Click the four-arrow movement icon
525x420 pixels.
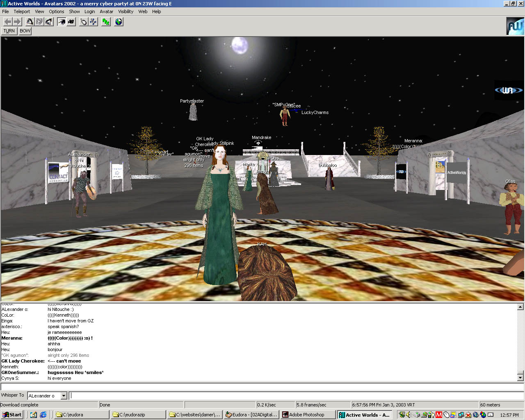pyautogui.click(x=94, y=22)
